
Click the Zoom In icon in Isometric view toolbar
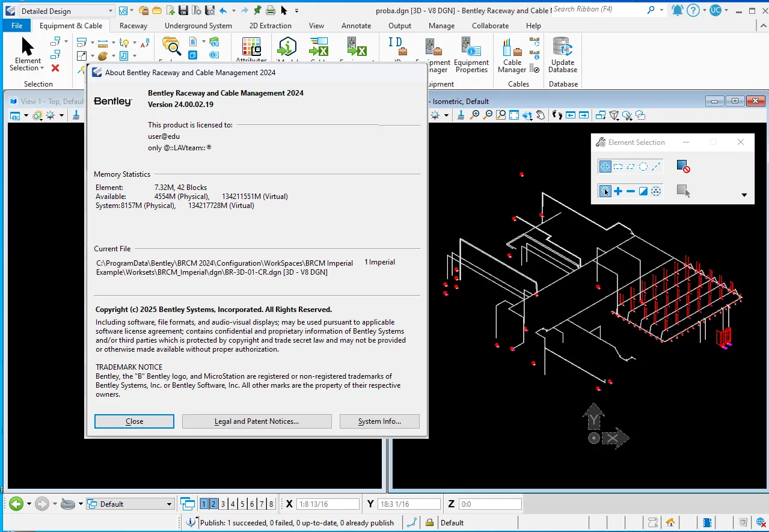(x=476, y=115)
